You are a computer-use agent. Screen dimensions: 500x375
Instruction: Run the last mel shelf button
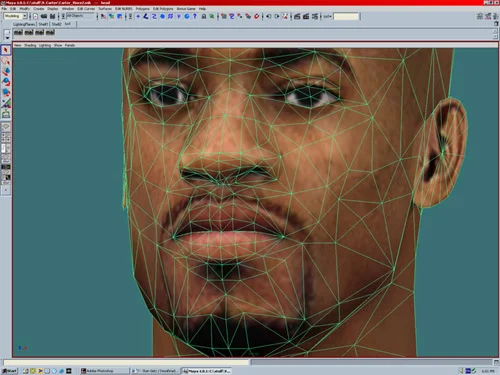50,32
